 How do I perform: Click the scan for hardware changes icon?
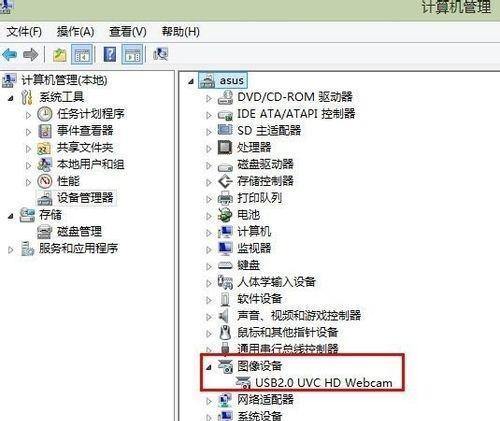pyautogui.click(x=160, y=54)
